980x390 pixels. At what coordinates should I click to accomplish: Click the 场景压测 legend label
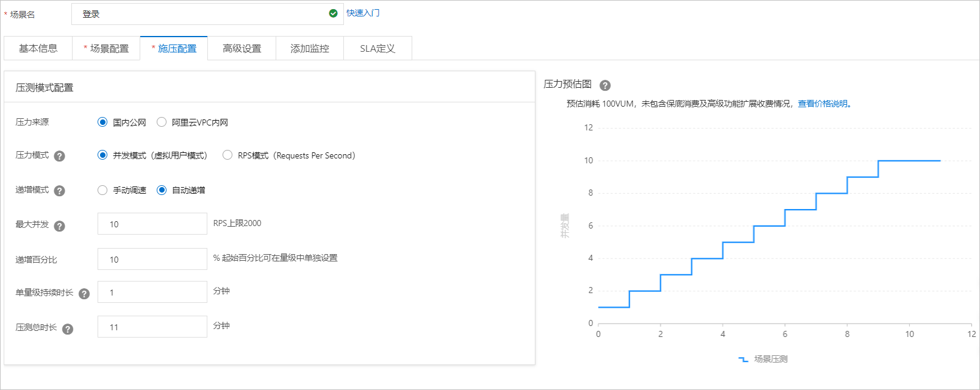pyautogui.click(x=771, y=359)
